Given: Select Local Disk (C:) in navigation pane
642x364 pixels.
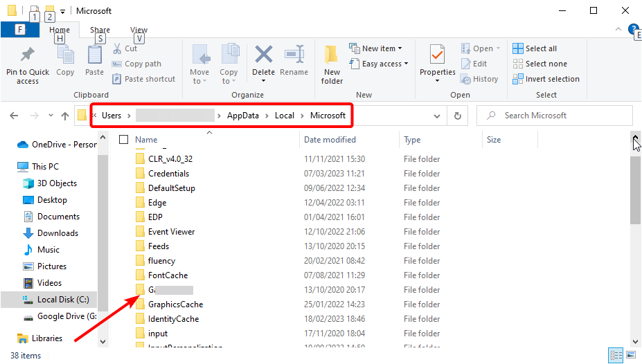Looking at the screenshot, I should (49, 300).
